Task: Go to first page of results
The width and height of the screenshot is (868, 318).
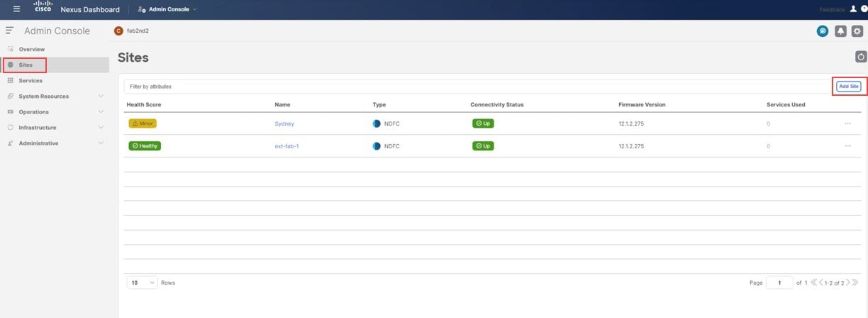Action: click(813, 283)
